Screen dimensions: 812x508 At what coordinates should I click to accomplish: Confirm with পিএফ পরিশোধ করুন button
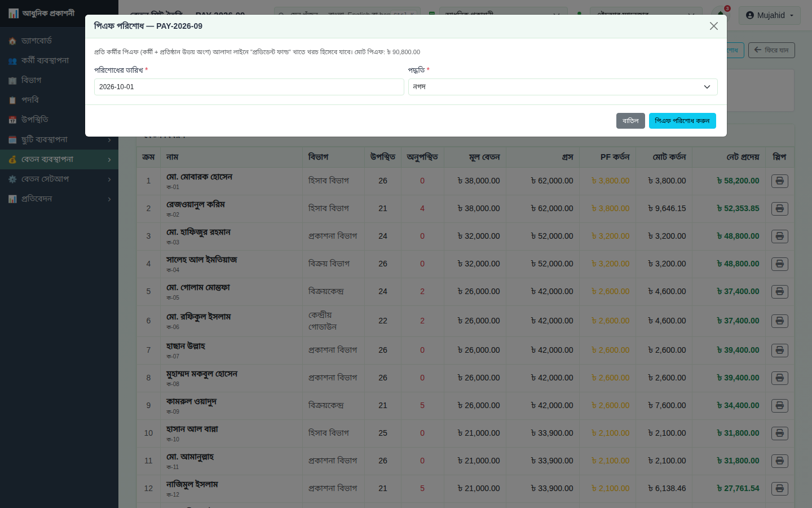[x=682, y=121]
